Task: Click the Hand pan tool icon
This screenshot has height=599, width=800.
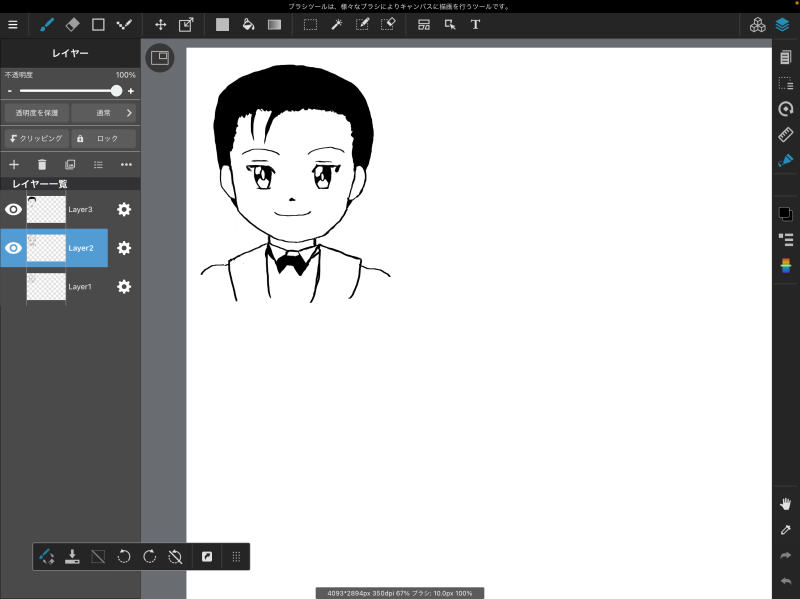Action: [x=785, y=503]
